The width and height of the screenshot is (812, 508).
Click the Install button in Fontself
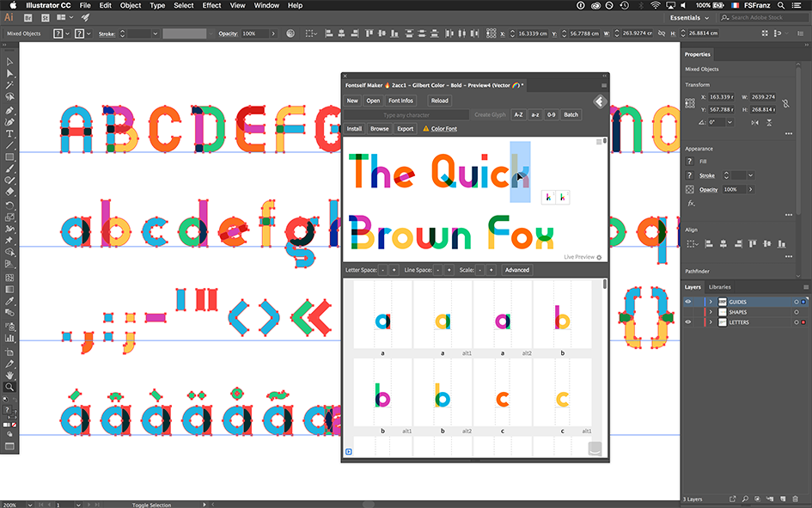[x=354, y=129]
